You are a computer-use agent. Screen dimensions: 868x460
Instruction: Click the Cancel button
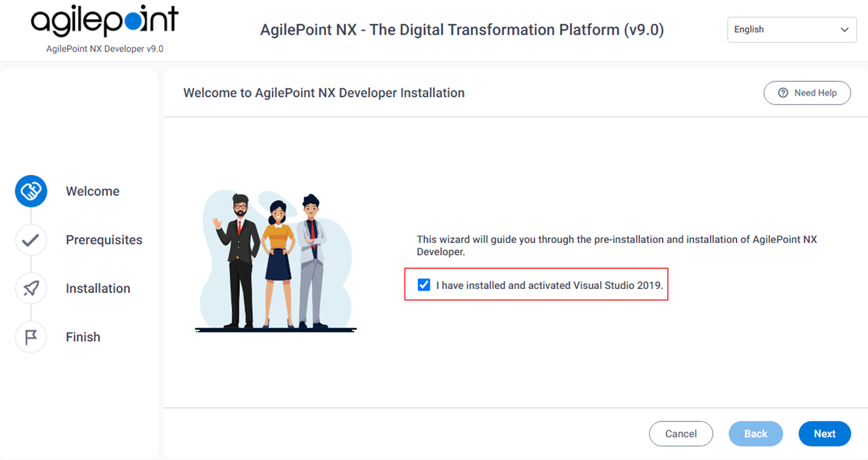pyautogui.click(x=681, y=434)
